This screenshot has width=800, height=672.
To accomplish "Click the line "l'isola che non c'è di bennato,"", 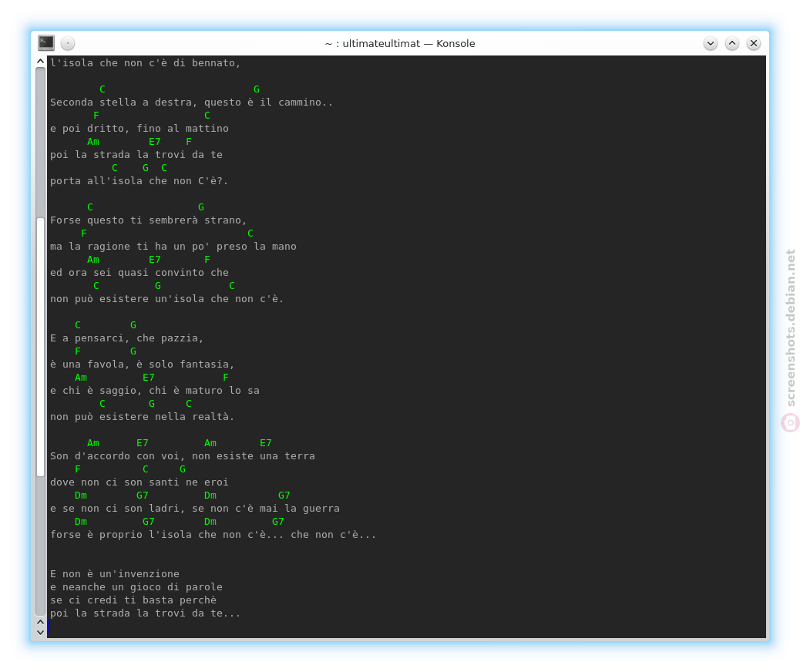I will 145,62.
